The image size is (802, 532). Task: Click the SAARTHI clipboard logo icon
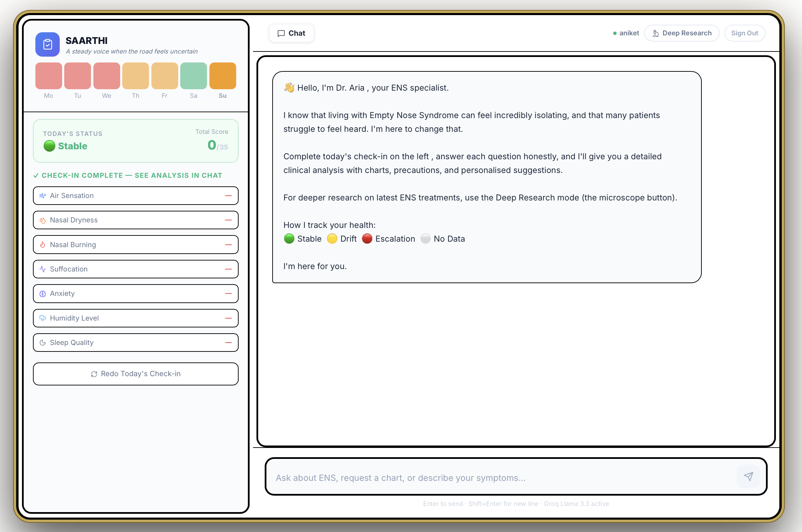(x=47, y=44)
